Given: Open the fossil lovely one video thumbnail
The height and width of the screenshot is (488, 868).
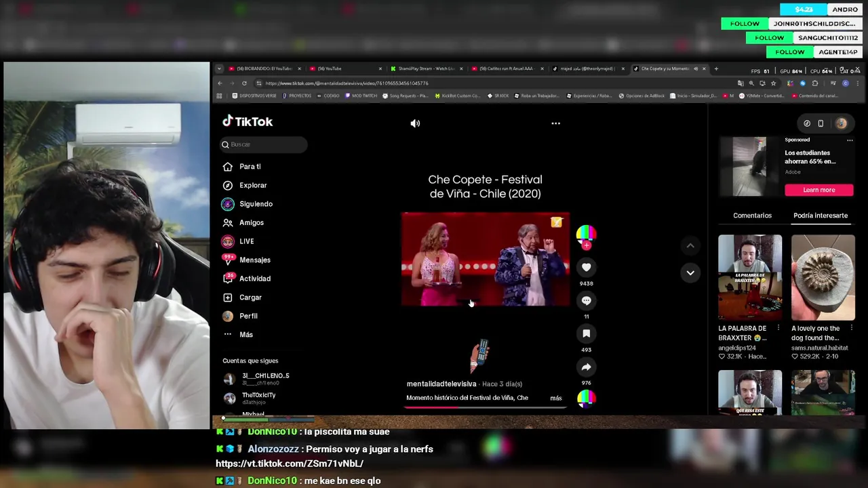Looking at the screenshot, I should click(x=823, y=277).
